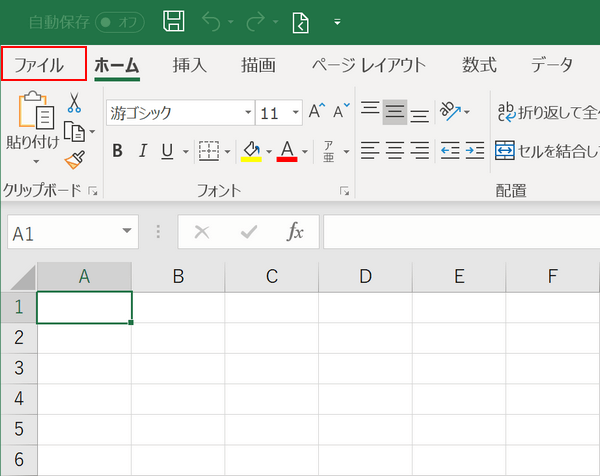This screenshot has height=476, width=600.
Task: Select cell A1
Action: click(85, 308)
